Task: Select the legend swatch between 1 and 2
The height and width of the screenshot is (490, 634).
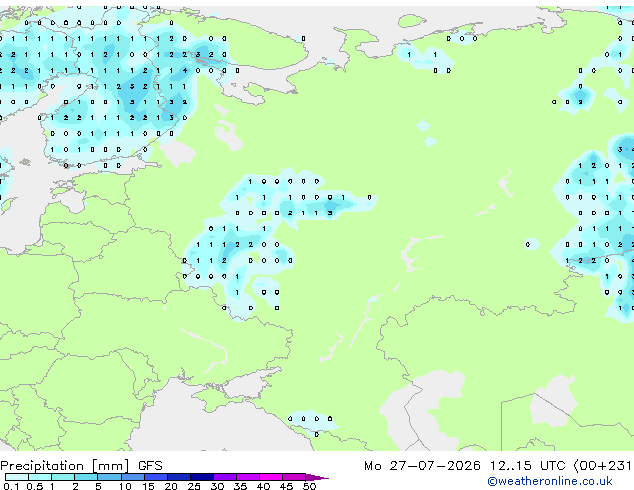Action: (63, 477)
